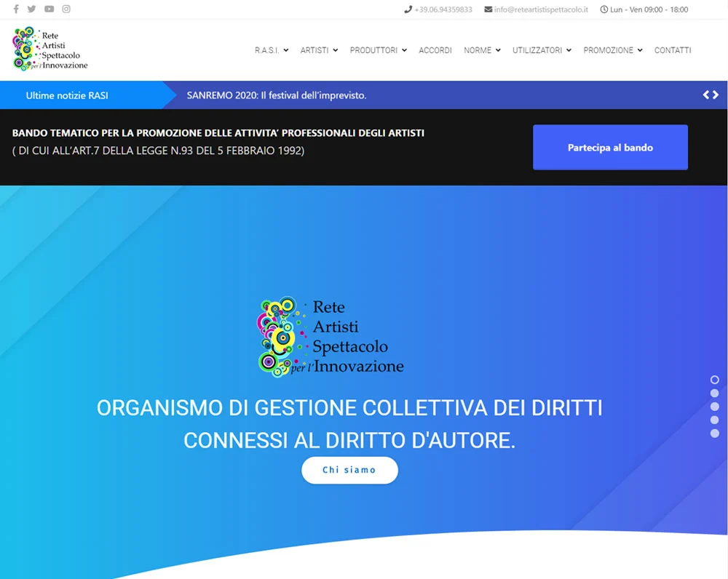Select the first carousel navigation dot

point(714,379)
